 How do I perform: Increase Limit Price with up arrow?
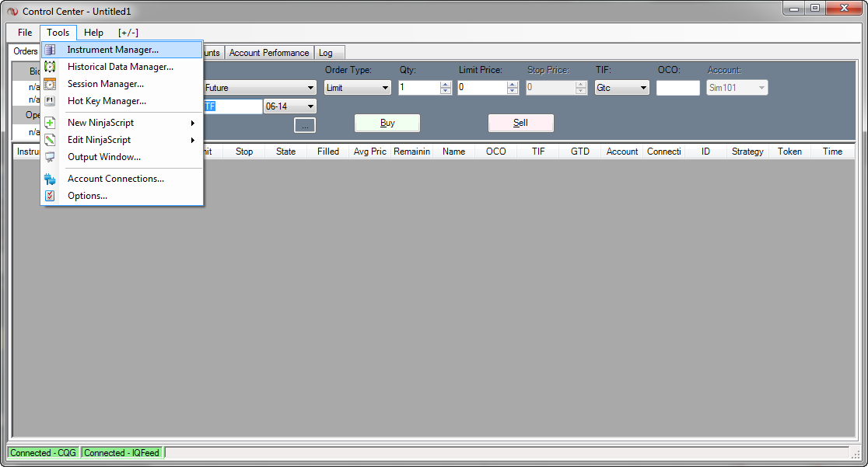point(513,84)
